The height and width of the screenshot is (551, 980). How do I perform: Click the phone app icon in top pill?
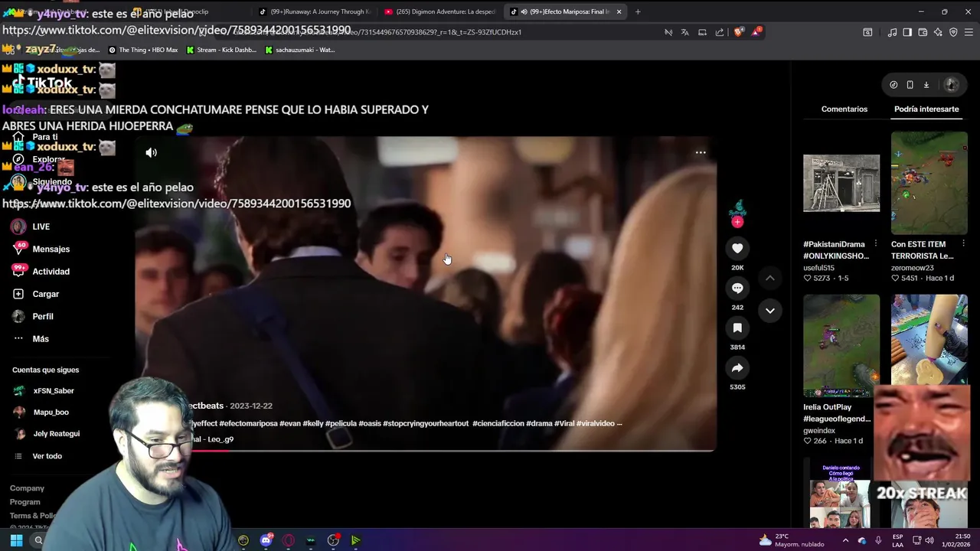910,85
